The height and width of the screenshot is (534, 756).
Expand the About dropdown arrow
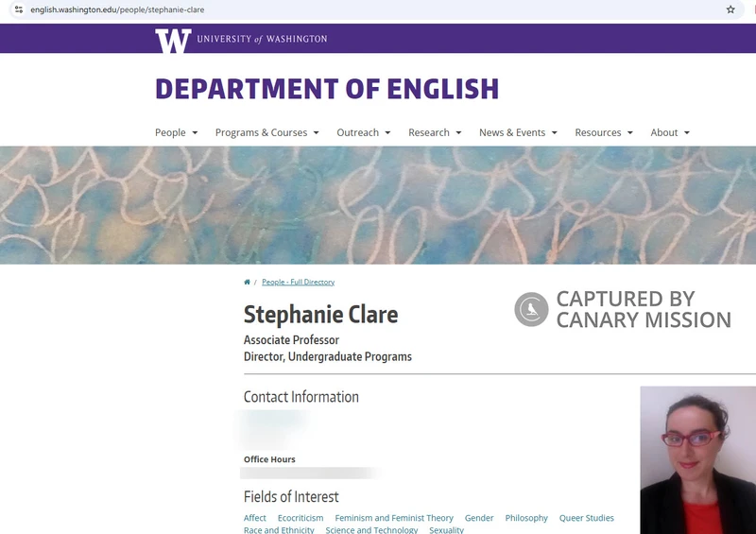click(x=687, y=132)
